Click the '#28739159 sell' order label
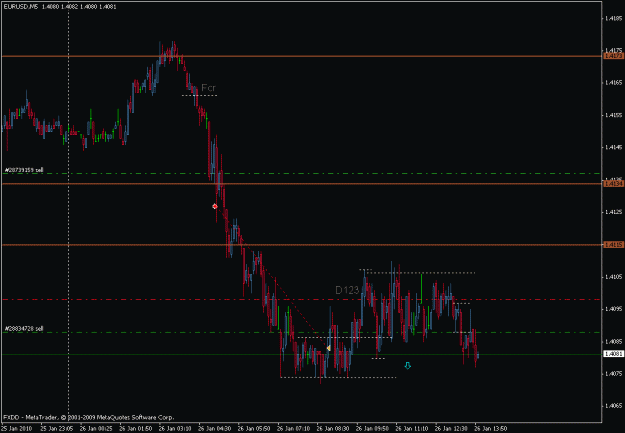Image resolution: width=625 pixels, height=433 pixels. [24, 170]
